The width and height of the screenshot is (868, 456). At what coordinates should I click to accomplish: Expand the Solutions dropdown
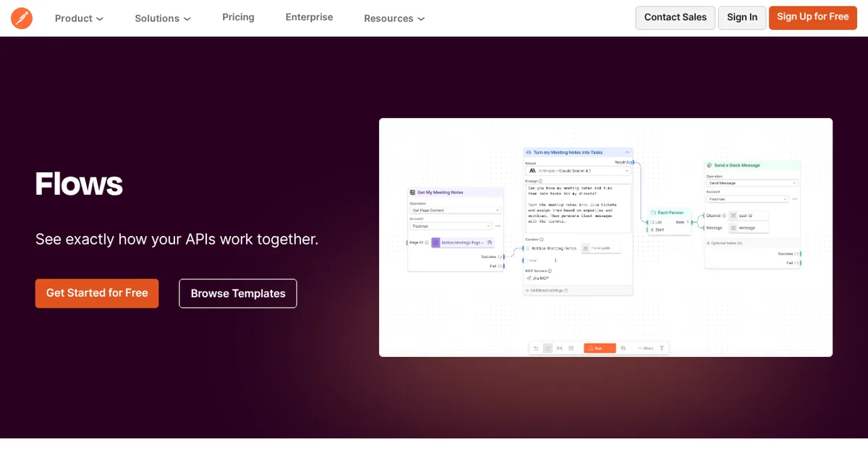pos(163,18)
